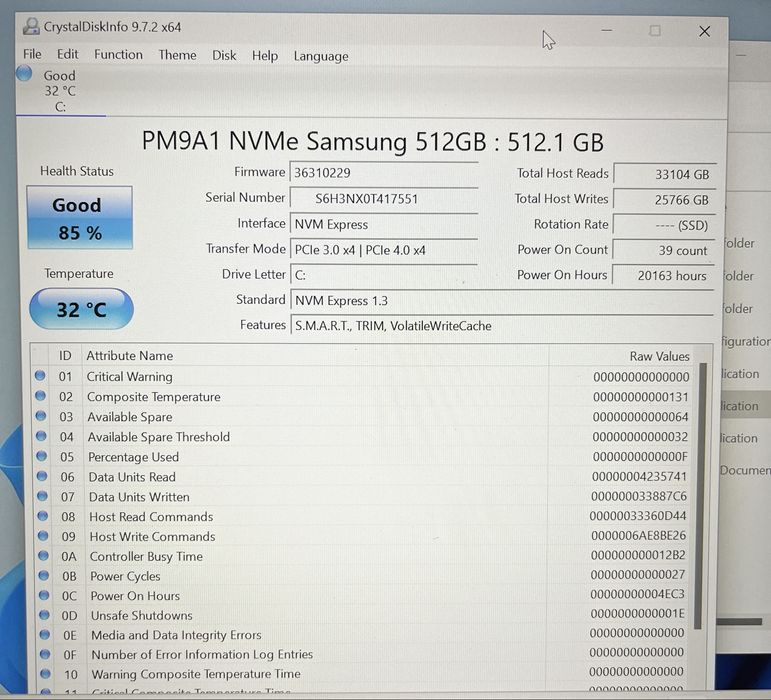The height and width of the screenshot is (700, 771).
Task: Click the ID column header
Action: click(65, 355)
